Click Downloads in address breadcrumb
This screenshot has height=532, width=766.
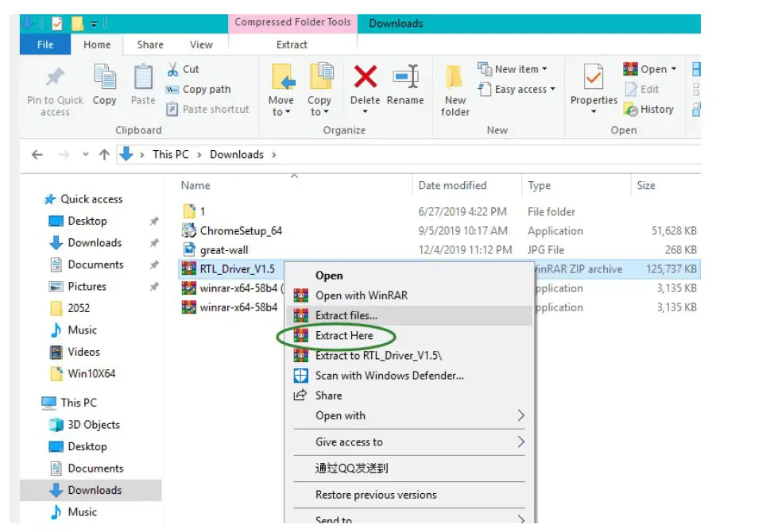coord(237,155)
